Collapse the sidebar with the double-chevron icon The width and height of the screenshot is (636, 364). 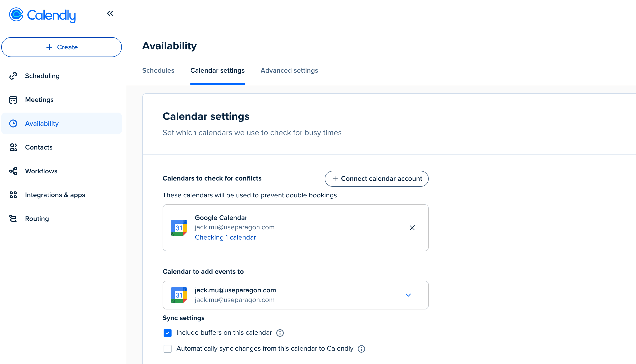tap(110, 13)
